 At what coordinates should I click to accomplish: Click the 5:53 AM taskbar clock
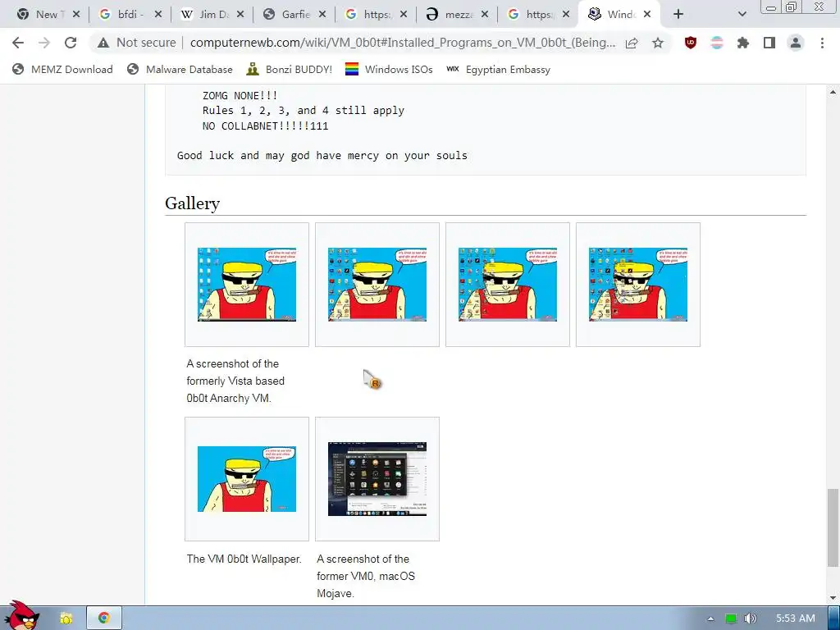click(x=796, y=619)
